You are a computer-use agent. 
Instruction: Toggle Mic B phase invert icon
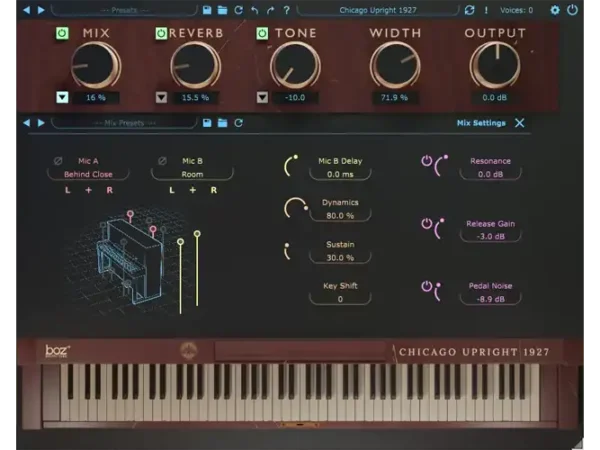162,161
